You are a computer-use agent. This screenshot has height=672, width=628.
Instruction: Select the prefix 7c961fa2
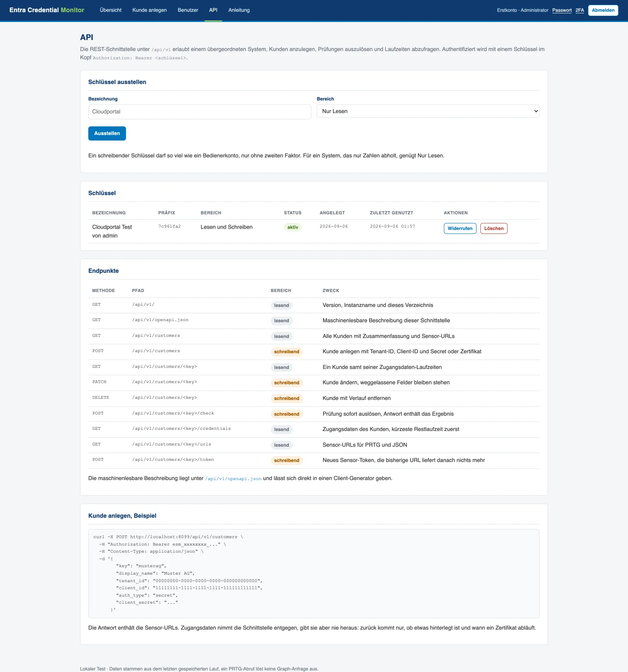point(170,226)
